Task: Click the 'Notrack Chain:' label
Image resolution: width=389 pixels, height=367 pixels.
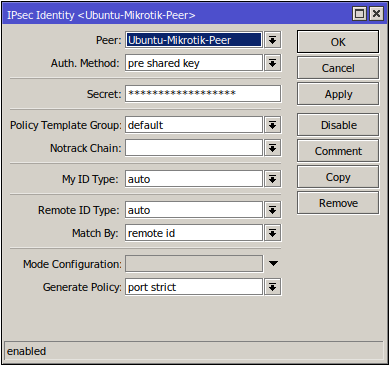Action: [86, 148]
